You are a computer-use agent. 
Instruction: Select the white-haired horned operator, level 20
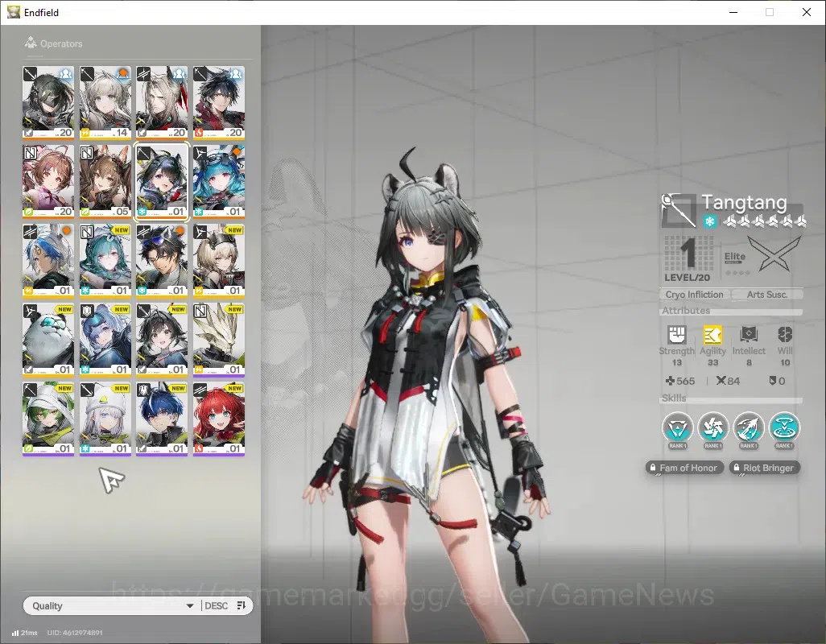pyautogui.click(x=162, y=103)
